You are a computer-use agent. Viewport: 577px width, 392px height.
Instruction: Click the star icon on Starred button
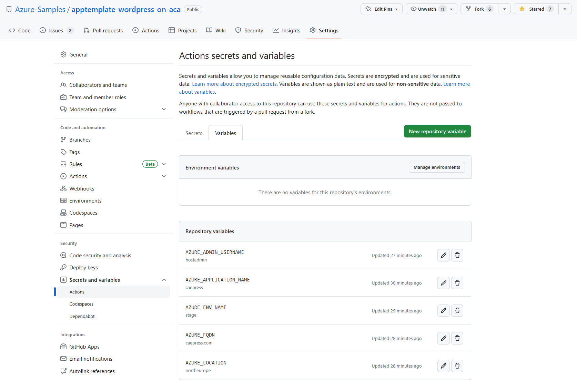[x=522, y=9]
